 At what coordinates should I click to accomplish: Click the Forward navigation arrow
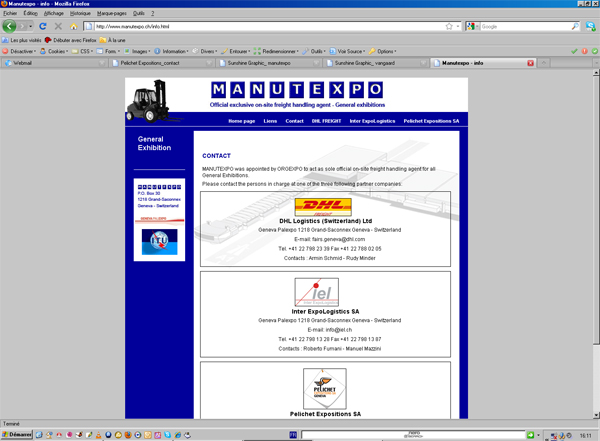click(22, 26)
